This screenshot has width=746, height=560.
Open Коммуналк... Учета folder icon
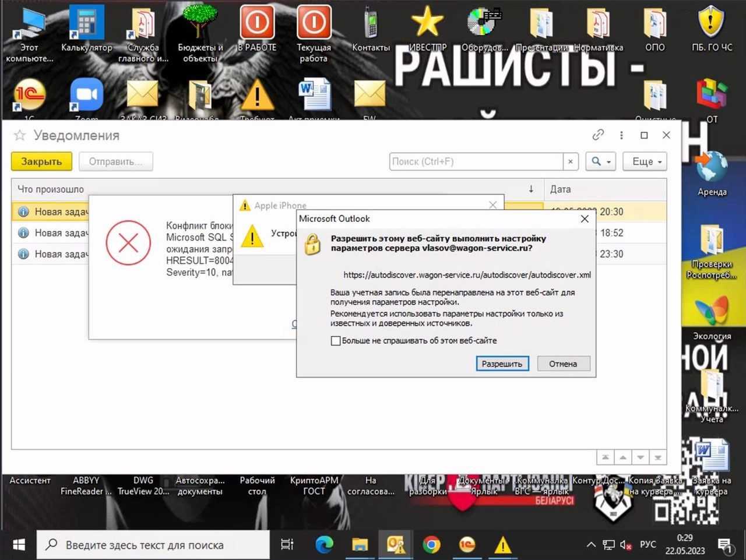[x=712, y=396]
